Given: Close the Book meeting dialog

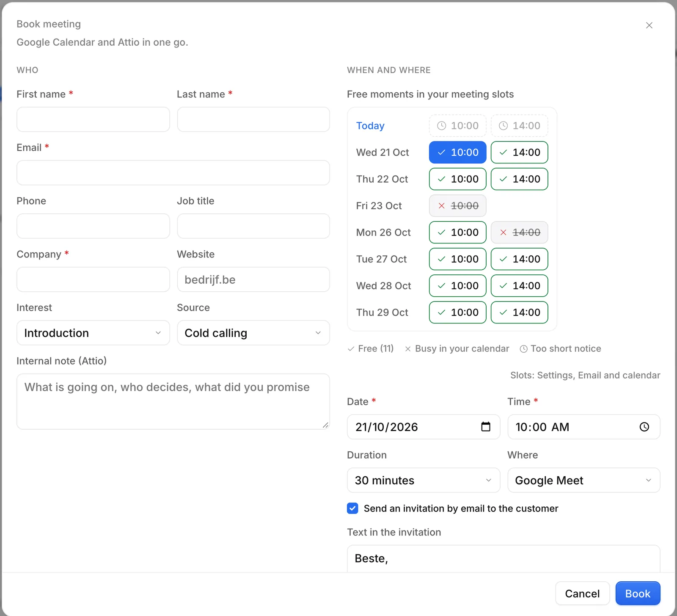Looking at the screenshot, I should click(649, 25).
